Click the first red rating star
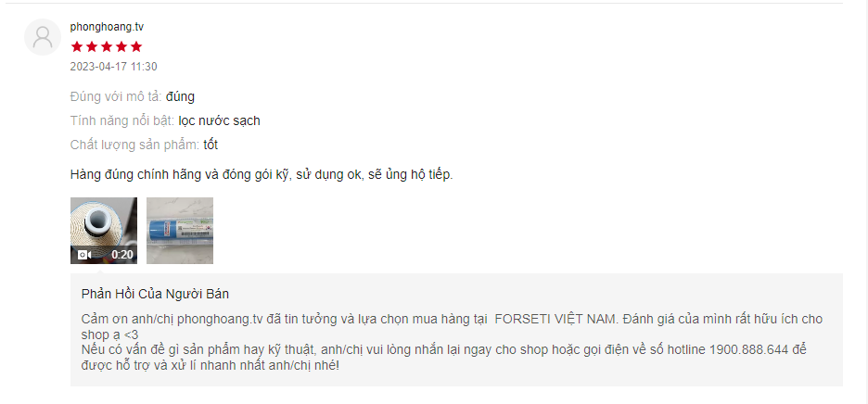 pyautogui.click(x=77, y=47)
